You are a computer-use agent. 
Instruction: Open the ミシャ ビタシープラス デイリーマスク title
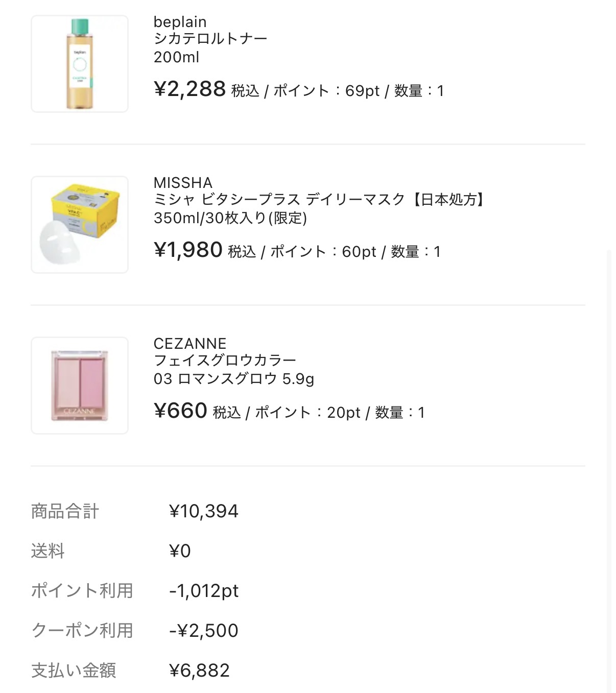coord(319,200)
